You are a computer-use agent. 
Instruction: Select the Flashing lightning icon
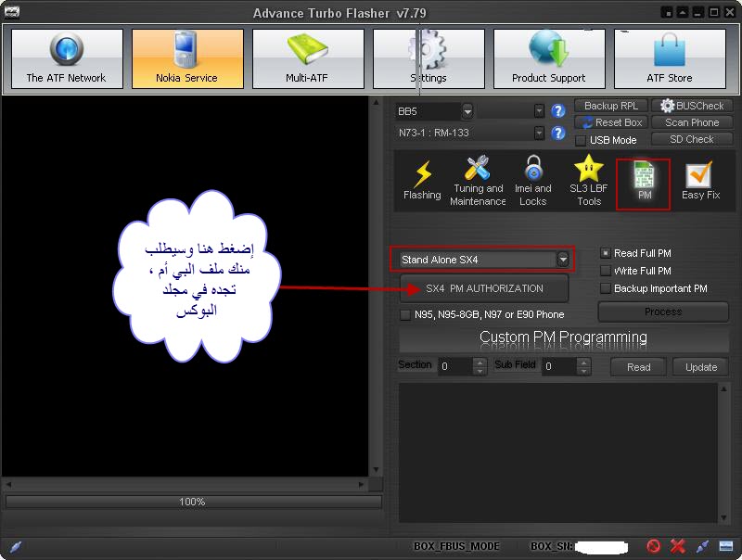click(422, 181)
